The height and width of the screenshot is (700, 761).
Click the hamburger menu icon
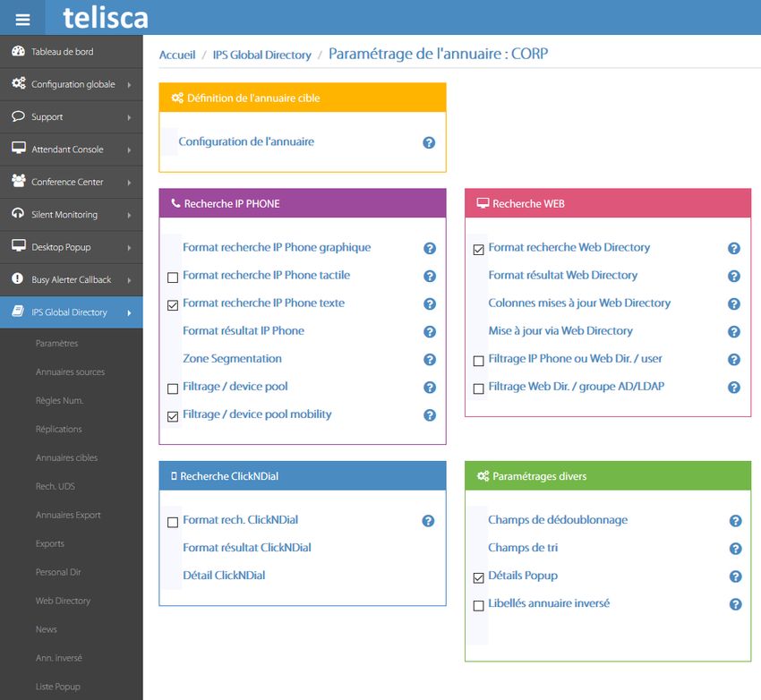click(23, 20)
